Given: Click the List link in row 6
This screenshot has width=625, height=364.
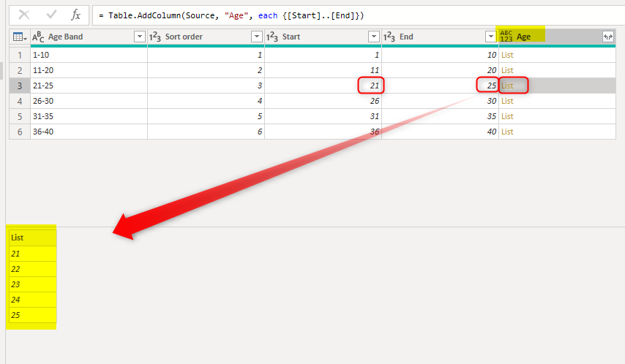Looking at the screenshot, I should point(507,132).
